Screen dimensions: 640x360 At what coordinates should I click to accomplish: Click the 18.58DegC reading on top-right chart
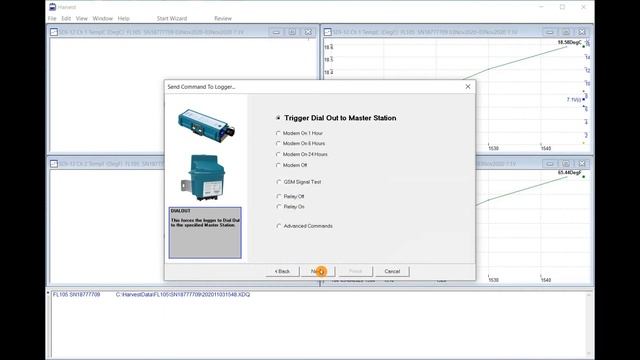click(569, 42)
